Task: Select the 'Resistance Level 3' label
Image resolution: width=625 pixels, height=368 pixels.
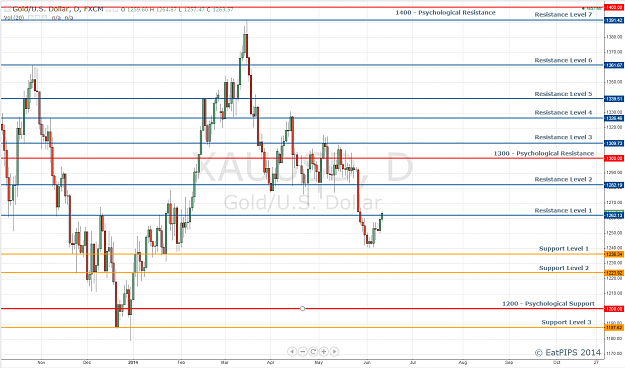Action: point(563,138)
